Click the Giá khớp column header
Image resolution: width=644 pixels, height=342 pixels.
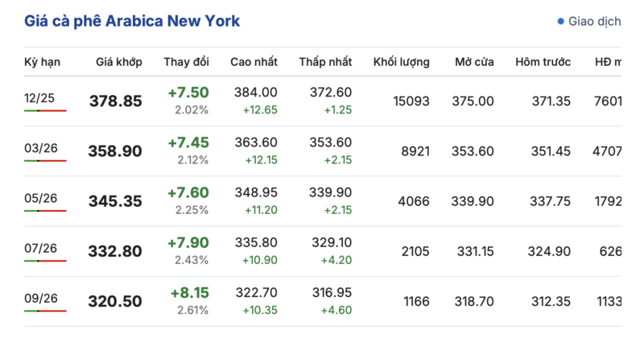tap(118, 62)
